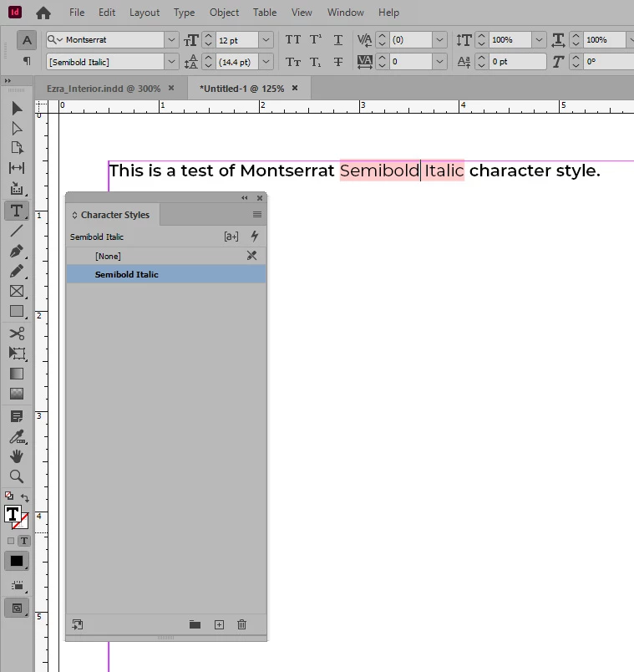The width and height of the screenshot is (634, 672).
Task: Click Create new style group folder
Action: (195, 624)
